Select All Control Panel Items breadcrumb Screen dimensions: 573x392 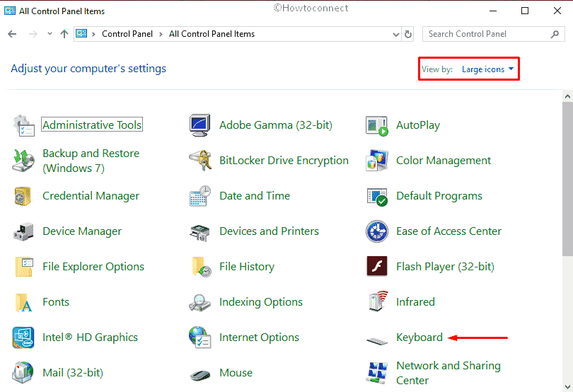212,34
